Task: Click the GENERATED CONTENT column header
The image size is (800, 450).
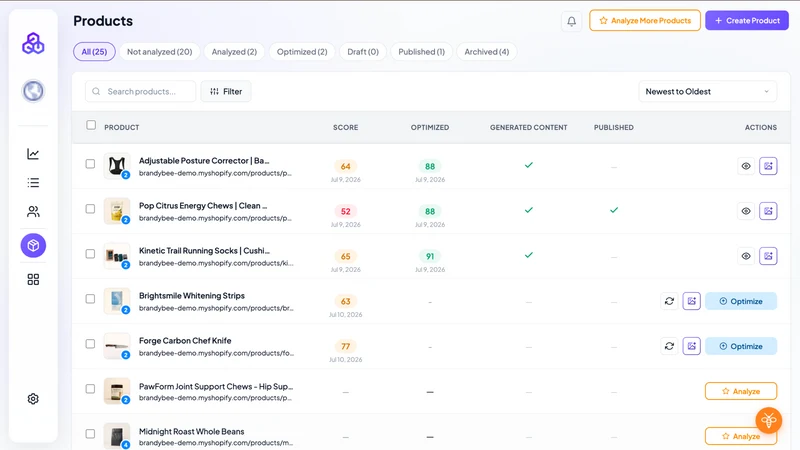Action: click(x=529, y=127)
